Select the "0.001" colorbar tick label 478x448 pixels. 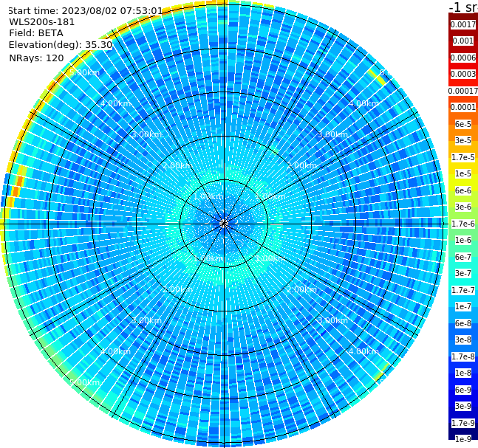point(463,41)
